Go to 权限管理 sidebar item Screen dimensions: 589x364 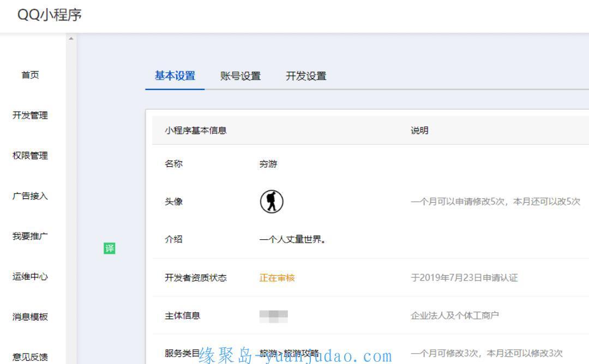[30, 156]
